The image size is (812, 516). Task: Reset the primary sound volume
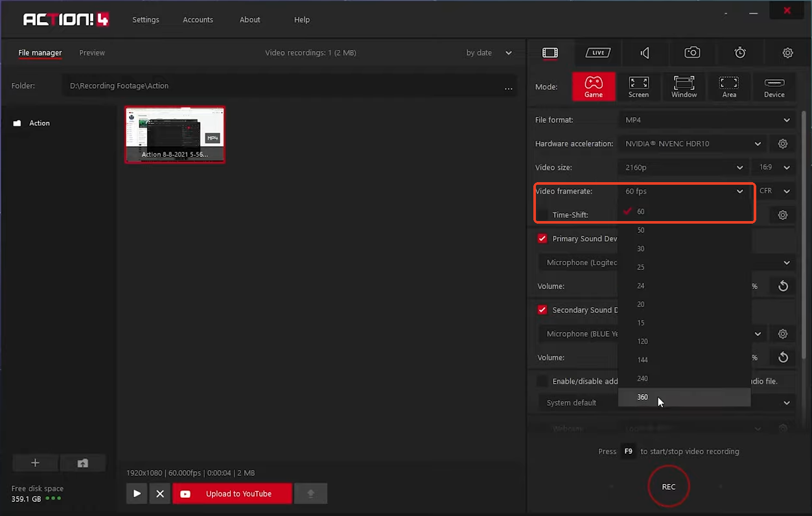click(x=783, y=286)
